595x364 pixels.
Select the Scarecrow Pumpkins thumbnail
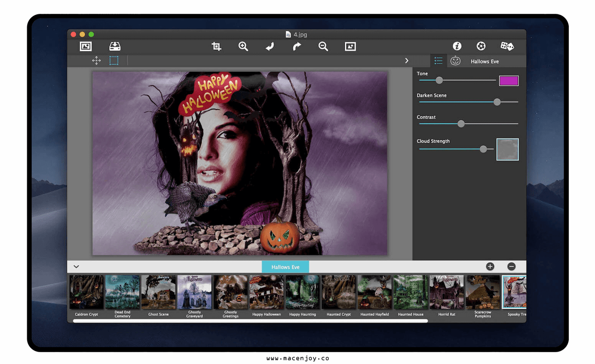483,292
